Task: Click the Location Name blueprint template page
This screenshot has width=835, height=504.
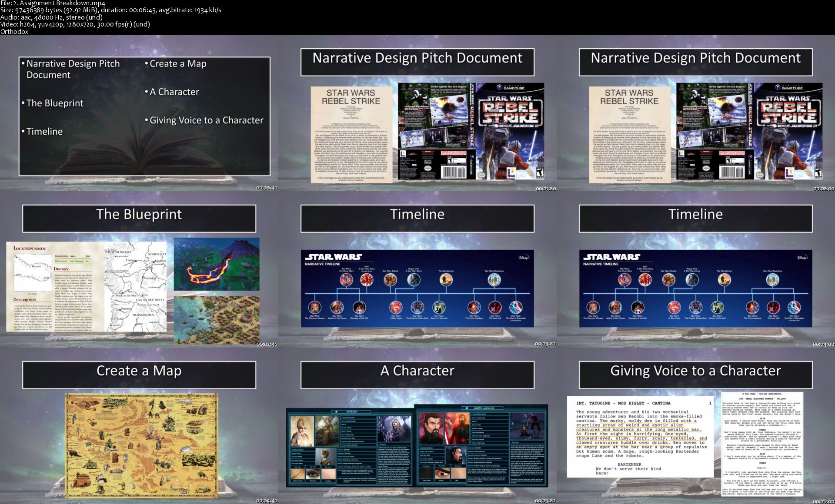Action: tap(54, 287)
